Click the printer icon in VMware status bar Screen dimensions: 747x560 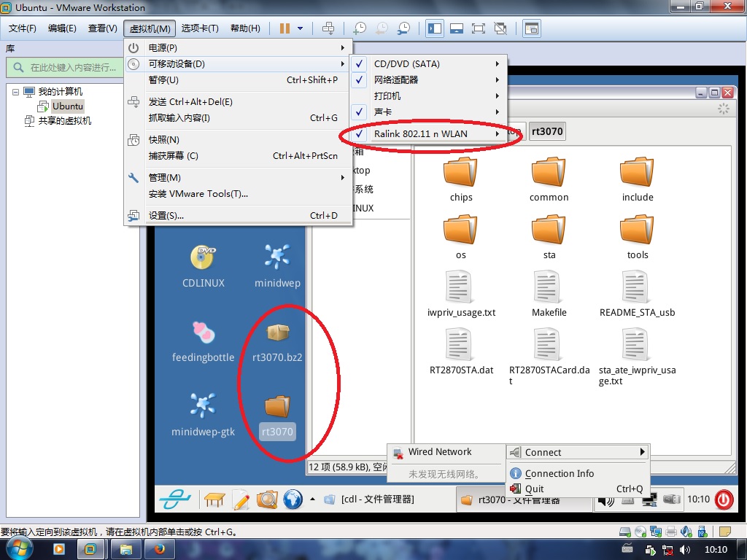pos(671,532)
